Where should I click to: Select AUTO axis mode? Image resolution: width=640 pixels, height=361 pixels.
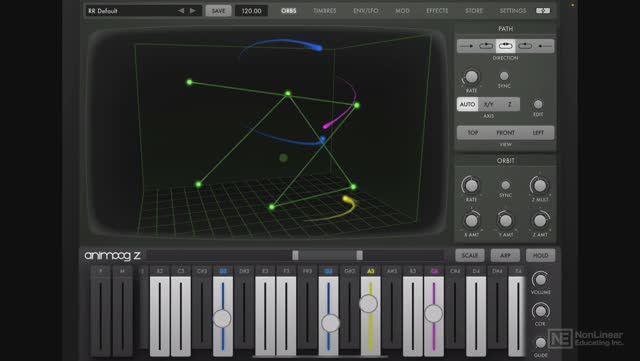[467, 104]
